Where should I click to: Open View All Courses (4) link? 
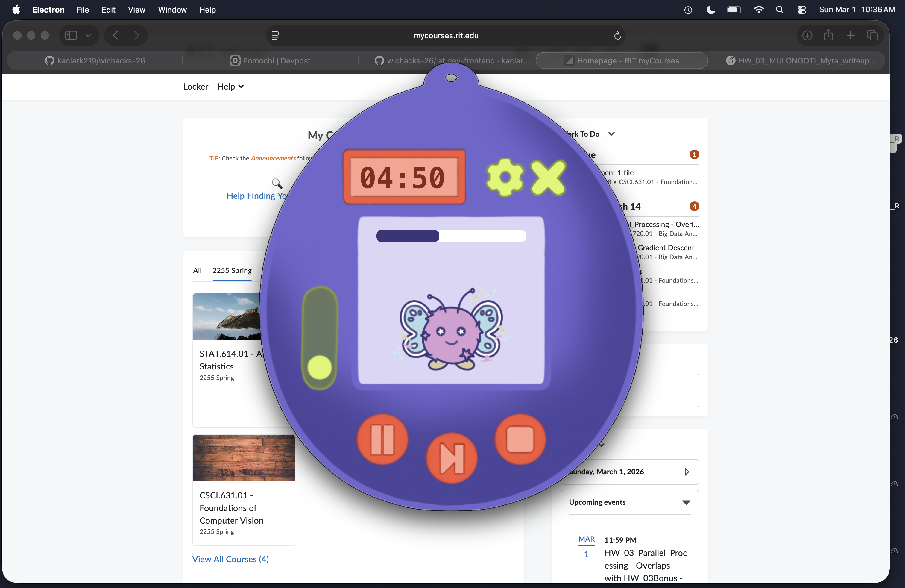click(x=230, y=559)
